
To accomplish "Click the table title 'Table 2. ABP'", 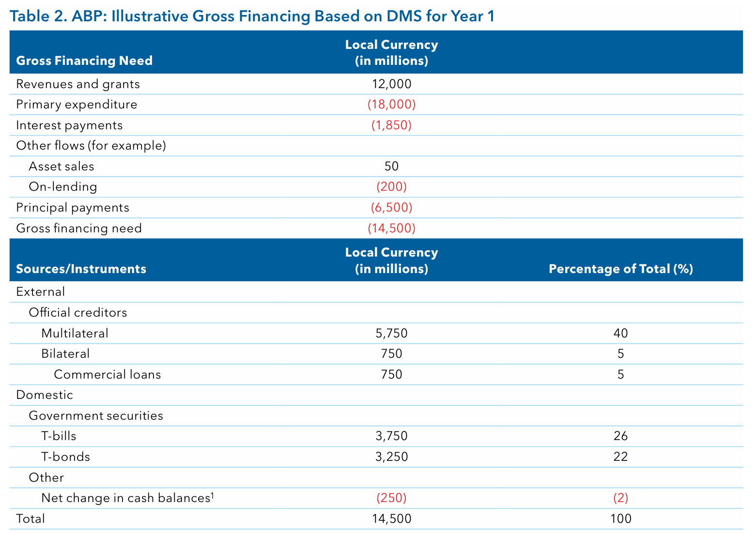I will (252, 16).
